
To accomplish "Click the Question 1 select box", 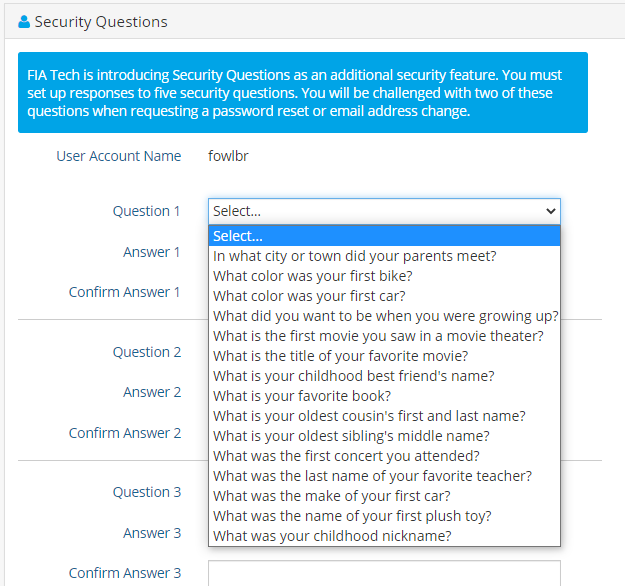I will 384,211.
